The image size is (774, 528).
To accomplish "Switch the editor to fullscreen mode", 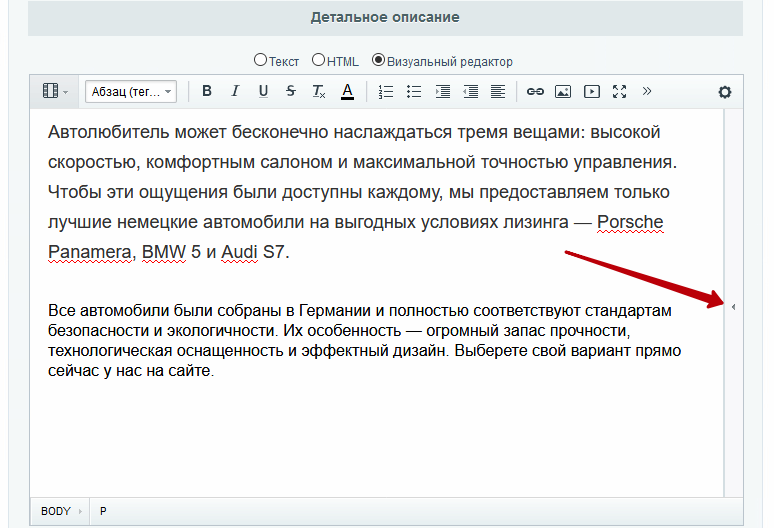I will pyautogui.click(x=619, y=92).
